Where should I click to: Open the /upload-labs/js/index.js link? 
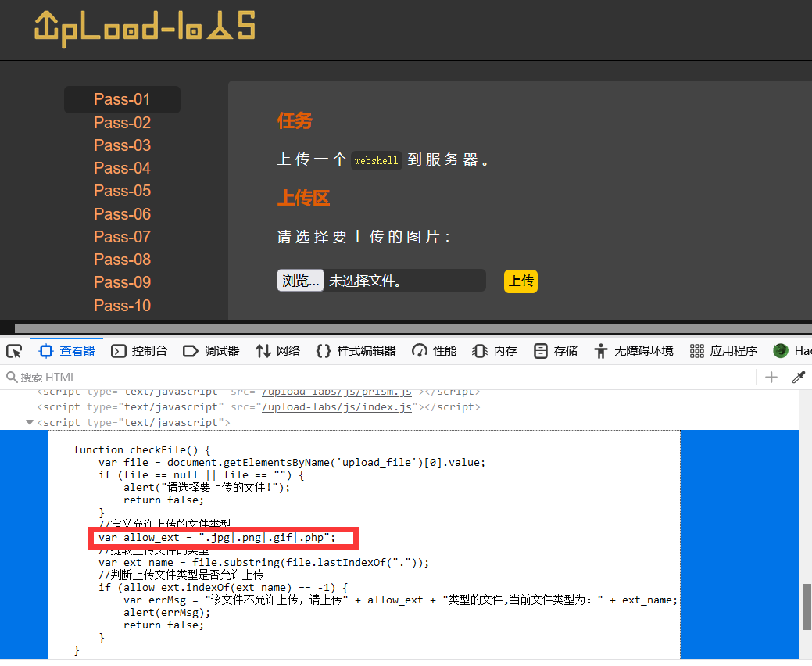pos(337,407)
